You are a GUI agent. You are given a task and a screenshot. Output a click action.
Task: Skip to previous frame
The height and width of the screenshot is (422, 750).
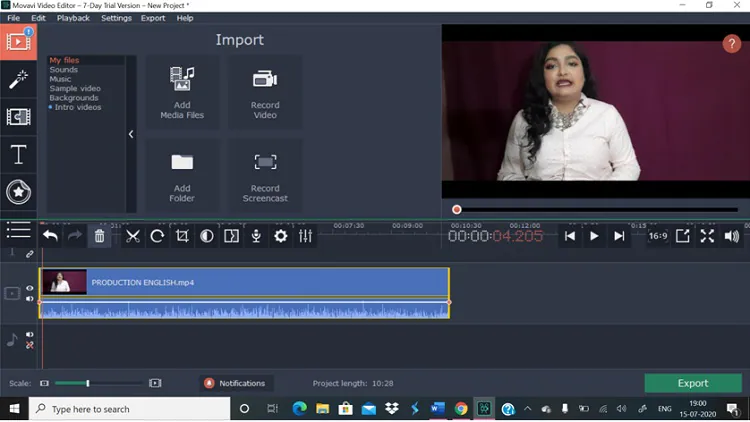pyautogui.click(x=570, y=236)
